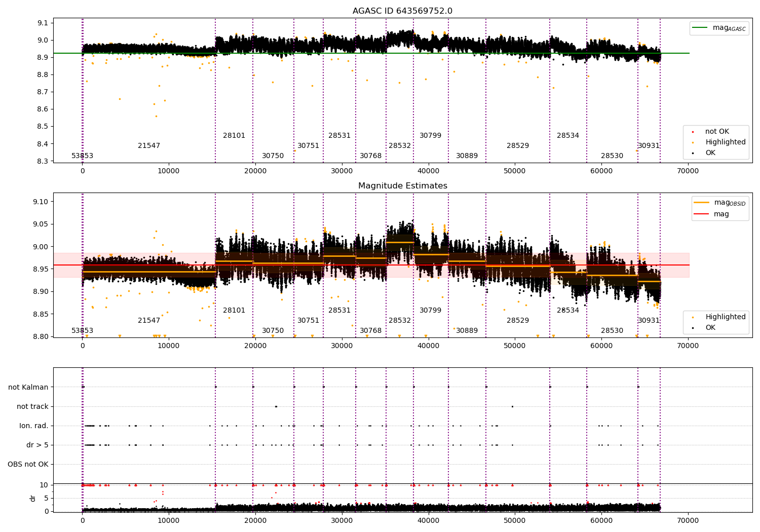Click y tick '10' on the dr axis
The height and width of the screenshot is (532, 760).
coord(44,485)
